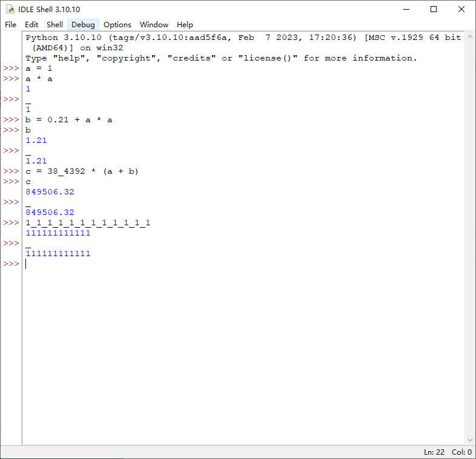Click the line 'c = 38_4392 * (a + b)'
This screenshot has width=476, height=459.
82,171
